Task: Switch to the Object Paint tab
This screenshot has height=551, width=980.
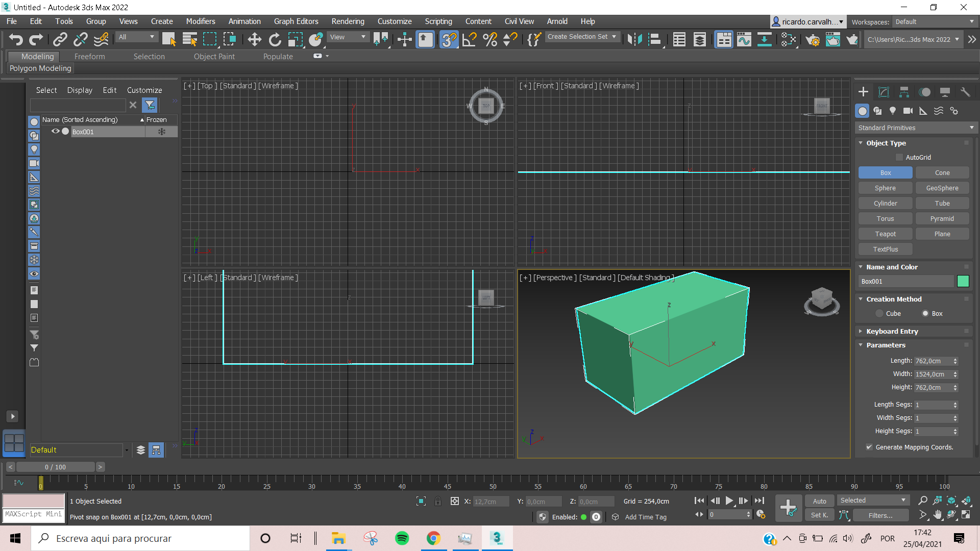Action: (214, 57)
